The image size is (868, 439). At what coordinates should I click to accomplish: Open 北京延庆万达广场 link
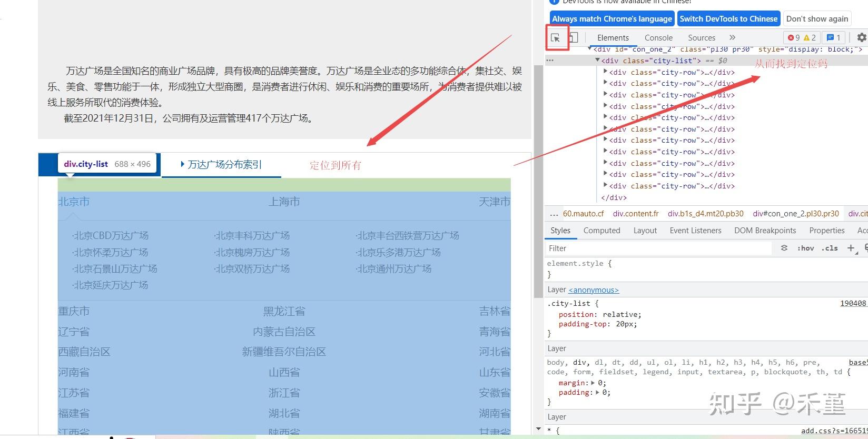pos(110,285)
